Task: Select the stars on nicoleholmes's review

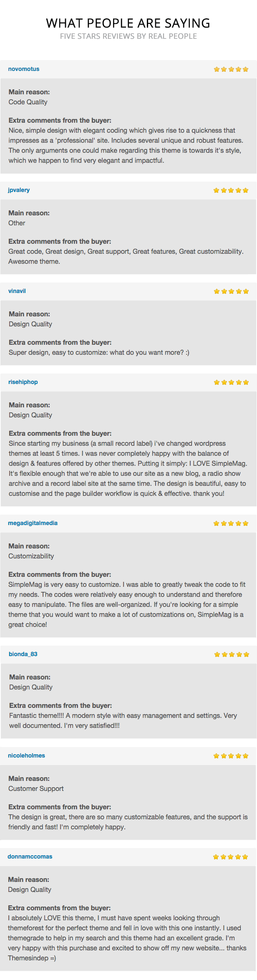Action: click(x=230, y=756)
